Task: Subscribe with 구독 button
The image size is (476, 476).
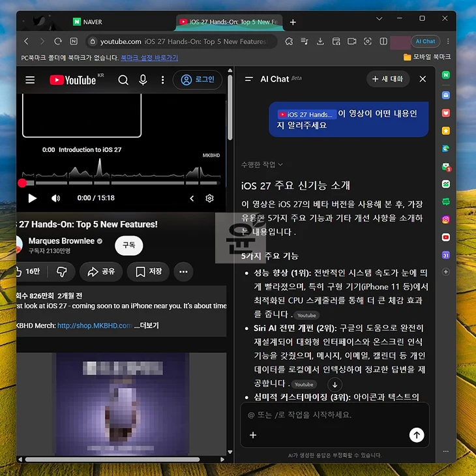Action: coord(128,245)
